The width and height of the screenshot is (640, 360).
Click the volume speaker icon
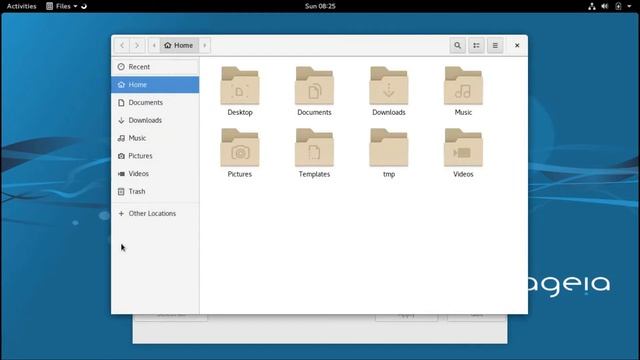pos(605,6)
